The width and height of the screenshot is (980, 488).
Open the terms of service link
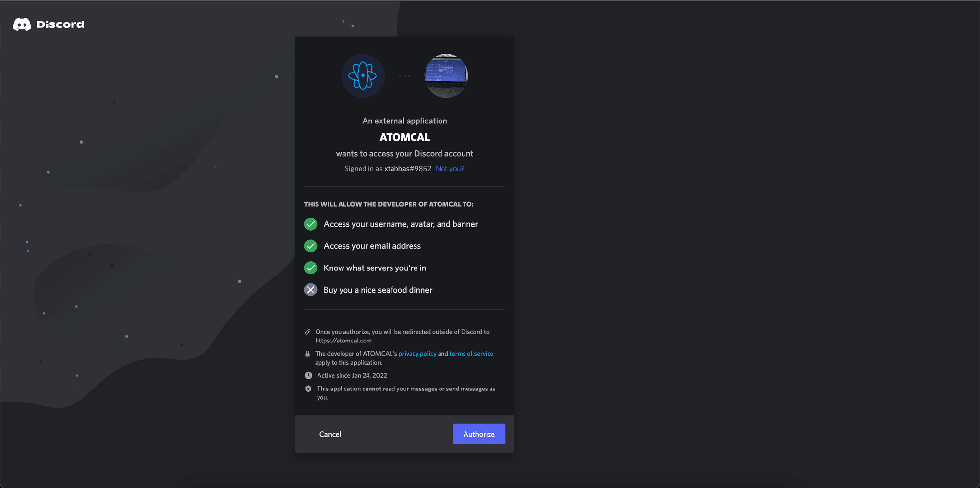[471, 354]
